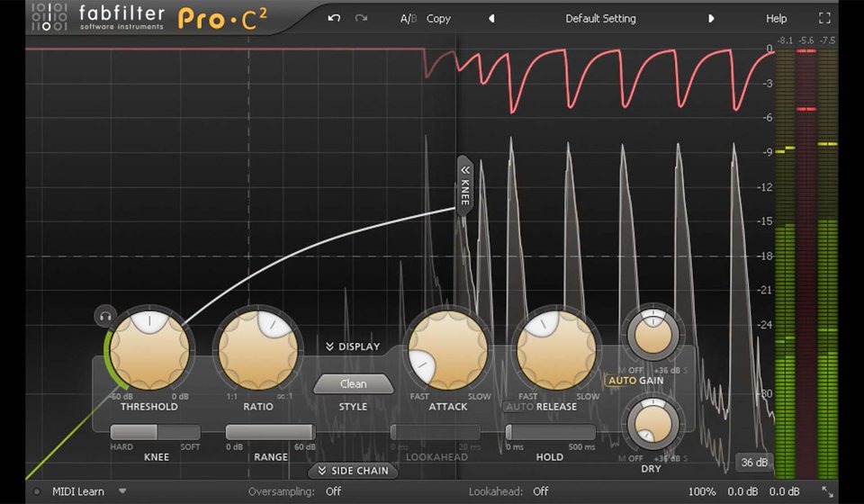Screen dimensions: 864x504
Task: Click the -8.1 meter peak readout
Action: (785, 40)
